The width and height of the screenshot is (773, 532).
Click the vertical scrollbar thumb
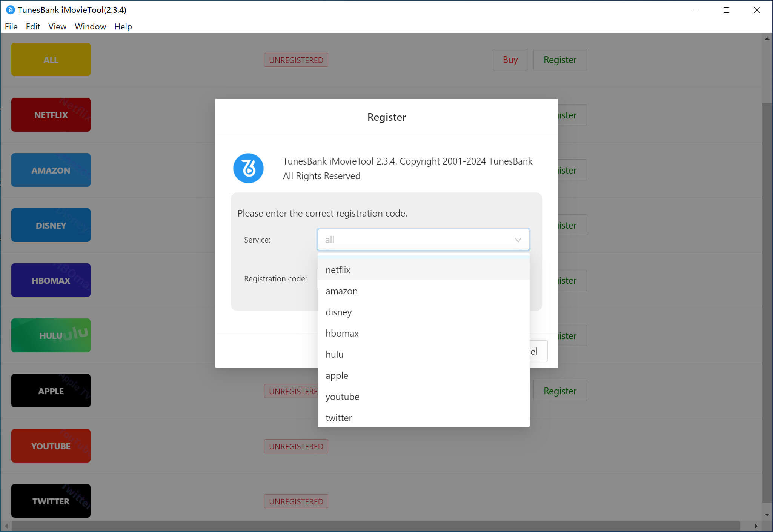click(767, 303)
